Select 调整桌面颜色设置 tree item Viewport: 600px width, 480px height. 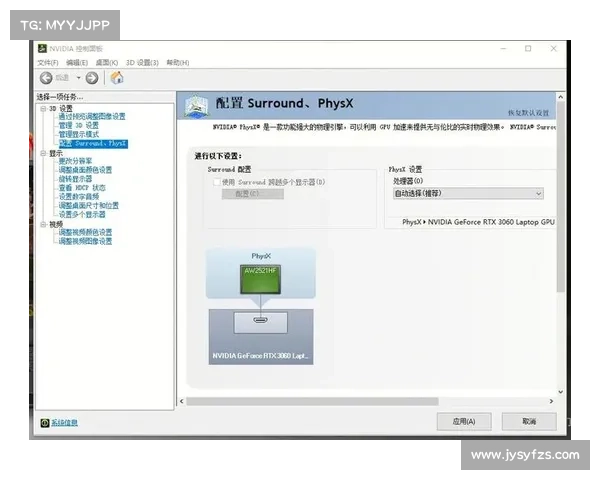85,170
